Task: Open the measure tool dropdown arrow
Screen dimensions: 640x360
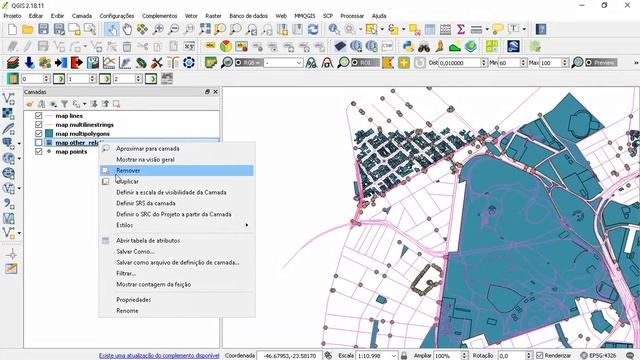Action: 487,29
